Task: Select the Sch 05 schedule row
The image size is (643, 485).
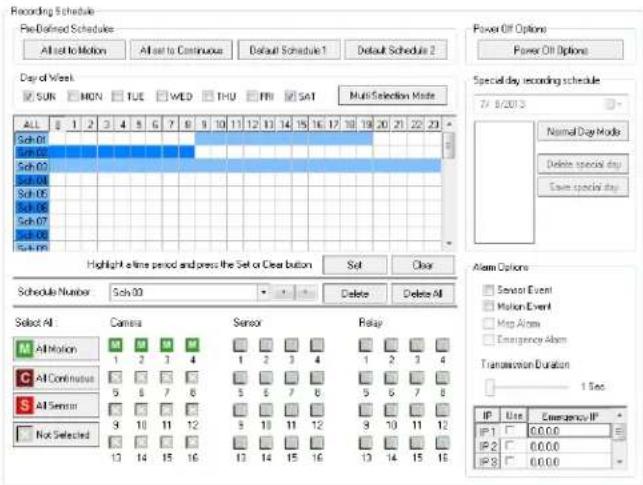Action: pos(32,194)
